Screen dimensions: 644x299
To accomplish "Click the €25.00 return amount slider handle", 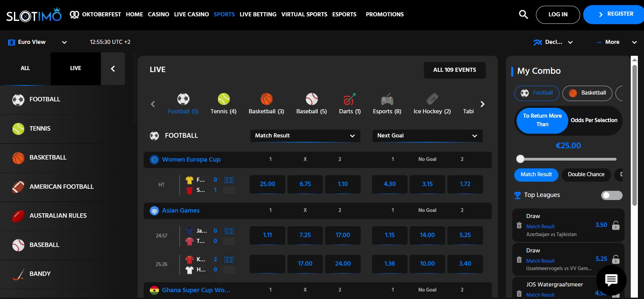I will (520, 159).
